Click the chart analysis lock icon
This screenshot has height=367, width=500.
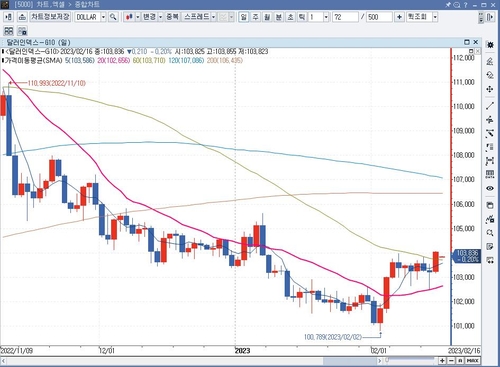coord(490,219)
